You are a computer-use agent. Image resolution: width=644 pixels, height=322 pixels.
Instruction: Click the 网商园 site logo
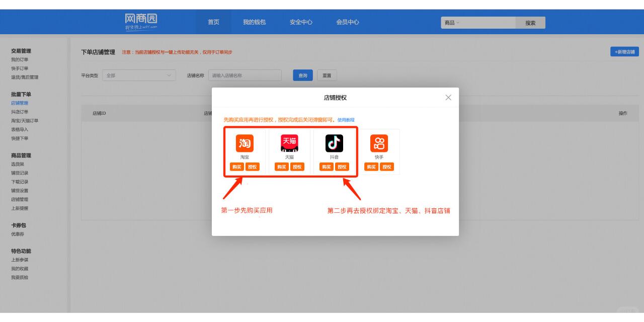click(x=141, y=22)
